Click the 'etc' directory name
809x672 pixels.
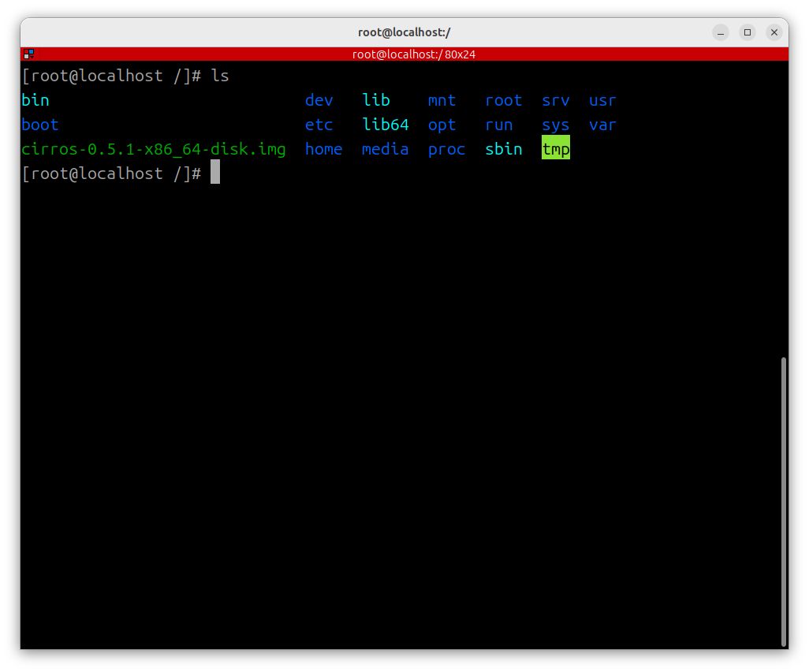click(319, 125)
